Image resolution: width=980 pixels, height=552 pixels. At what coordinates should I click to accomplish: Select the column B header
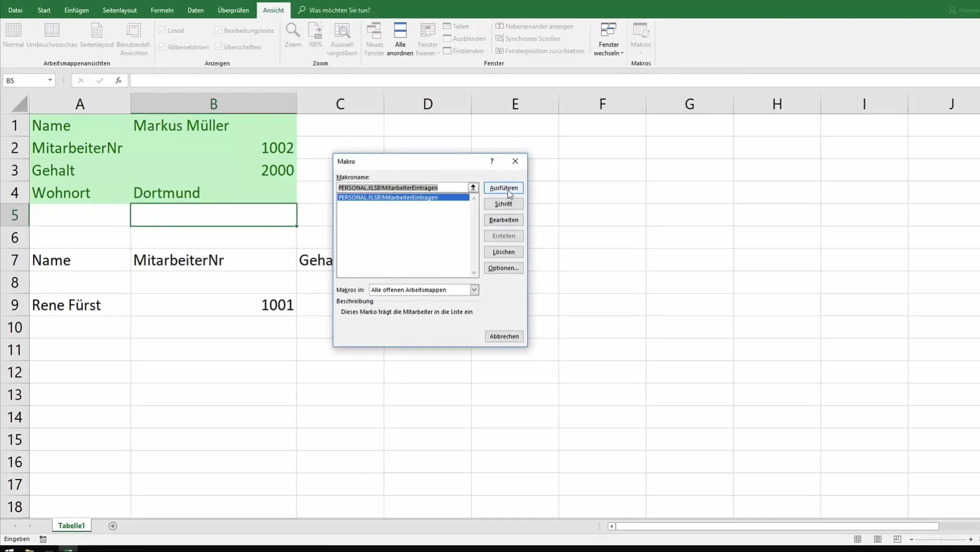click(214, 104)
